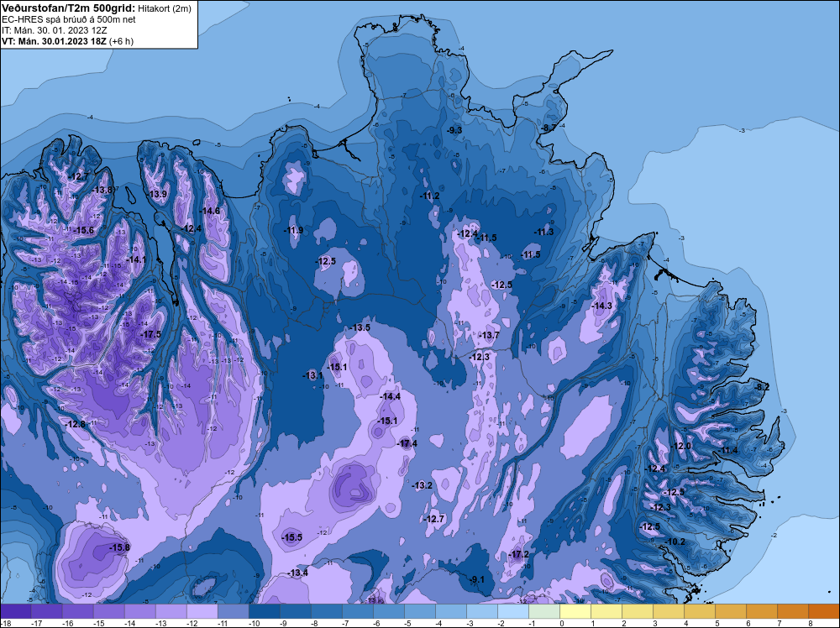Select legend swatch between -4 and -3
This screenshot has width=840, height=628.
450,611
